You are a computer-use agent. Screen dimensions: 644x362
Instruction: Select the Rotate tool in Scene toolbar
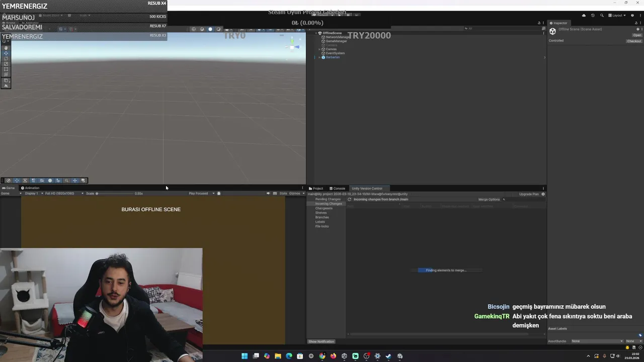coord(6,58)
